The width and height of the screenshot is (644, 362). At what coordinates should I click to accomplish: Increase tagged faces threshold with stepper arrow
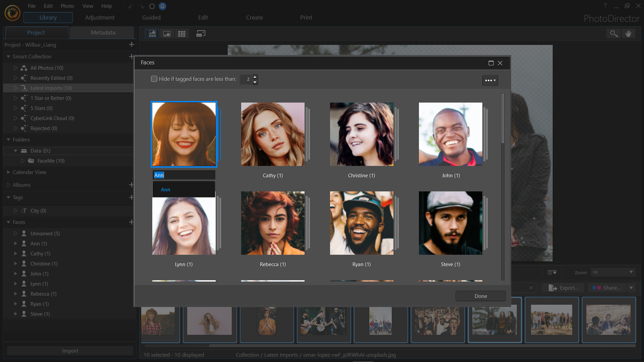click(x=255, y=77)
